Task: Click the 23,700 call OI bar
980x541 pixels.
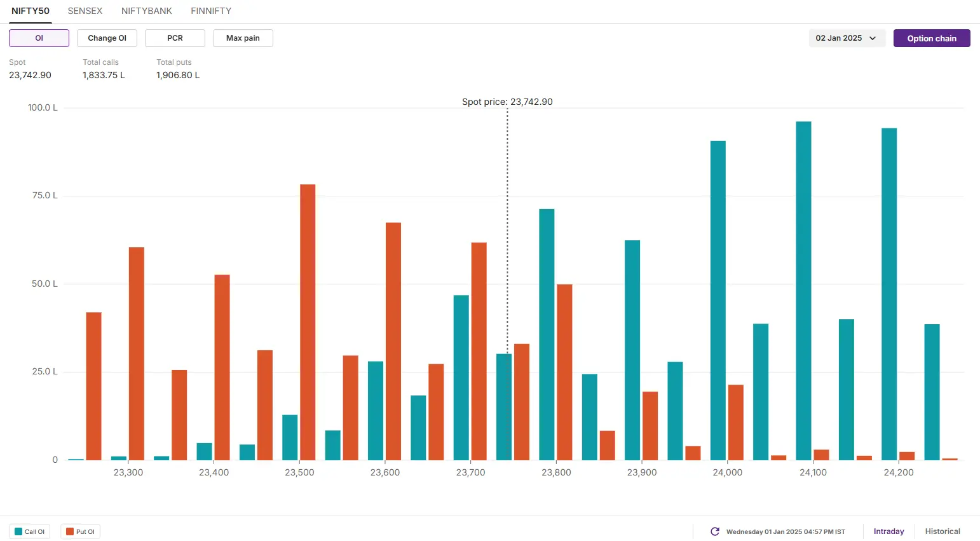Action: coord(461,378)
